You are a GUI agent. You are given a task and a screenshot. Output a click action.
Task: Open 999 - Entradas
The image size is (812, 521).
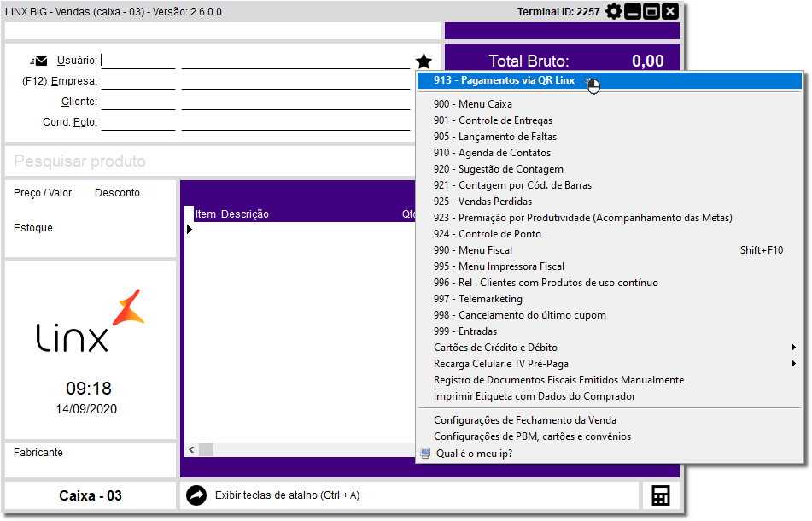tap(610, 331)
